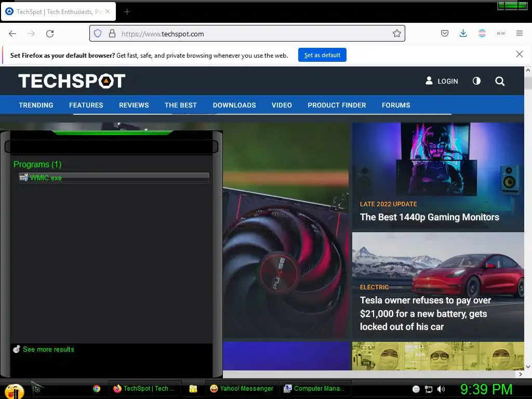The image size is (532, 399).
Task: Open Chrome from the taskbar
Action: 97,389
